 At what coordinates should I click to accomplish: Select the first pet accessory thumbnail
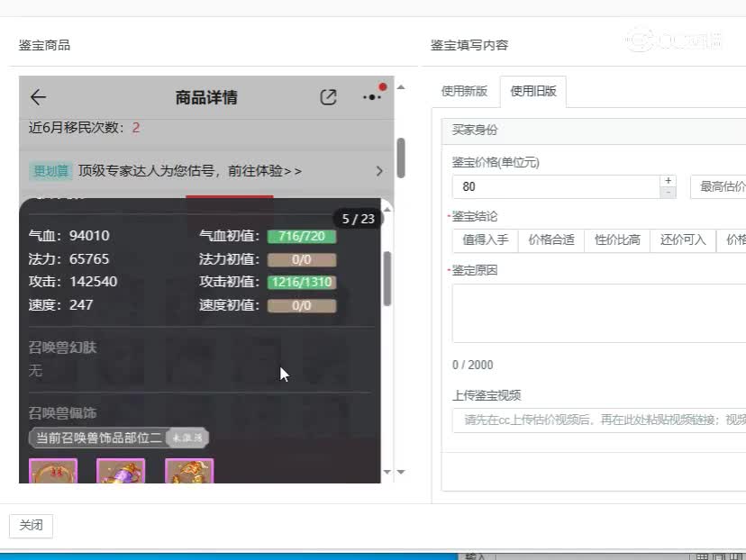53,471
